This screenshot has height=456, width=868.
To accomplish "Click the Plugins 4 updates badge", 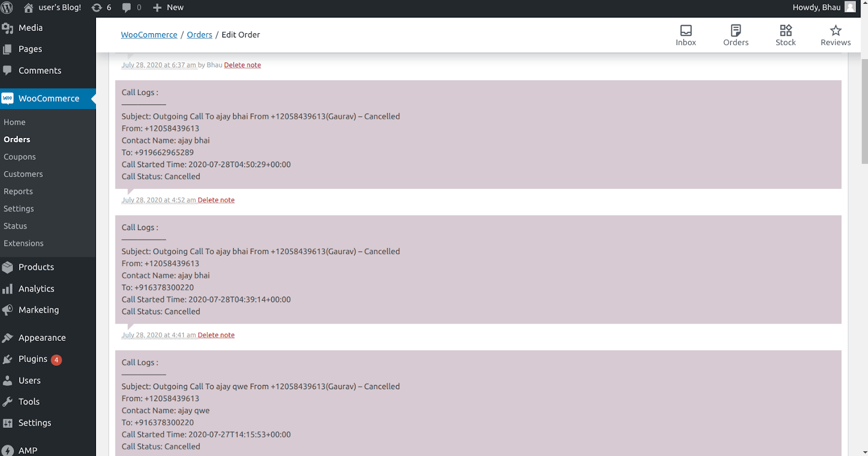I will tap(56, 360).
